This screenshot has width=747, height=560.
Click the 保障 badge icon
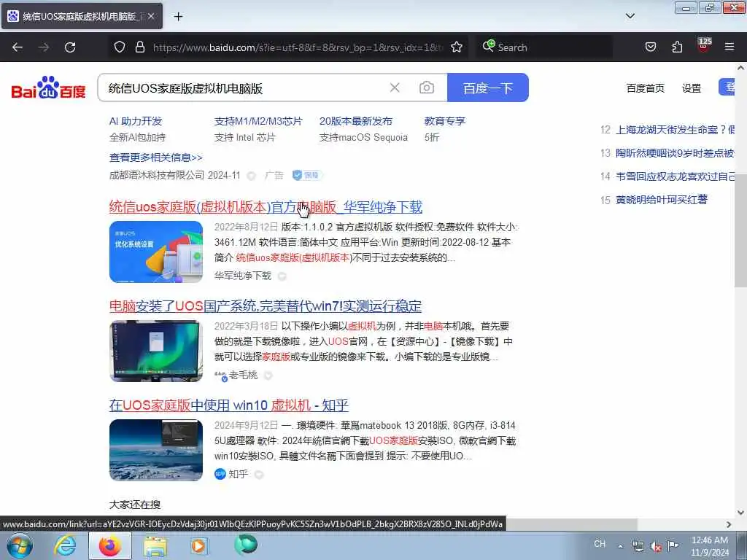(x=307, y=175)
